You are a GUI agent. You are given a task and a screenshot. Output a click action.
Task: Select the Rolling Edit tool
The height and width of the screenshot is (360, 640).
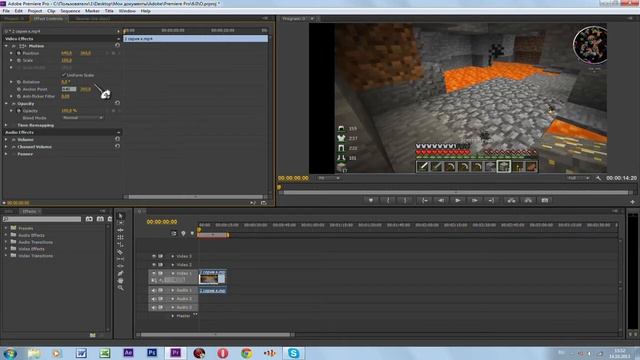(x=120, y=238)
